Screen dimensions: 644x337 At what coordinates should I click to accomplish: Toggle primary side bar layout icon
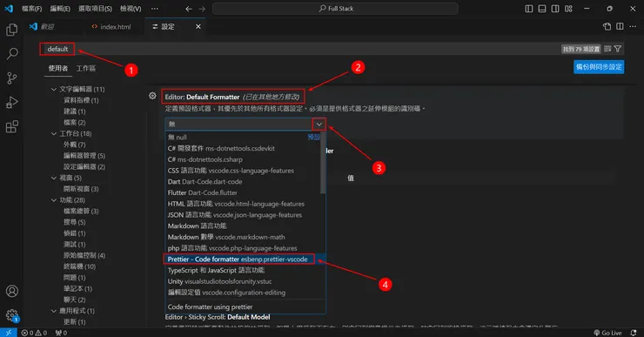click(x=529, y=9)
